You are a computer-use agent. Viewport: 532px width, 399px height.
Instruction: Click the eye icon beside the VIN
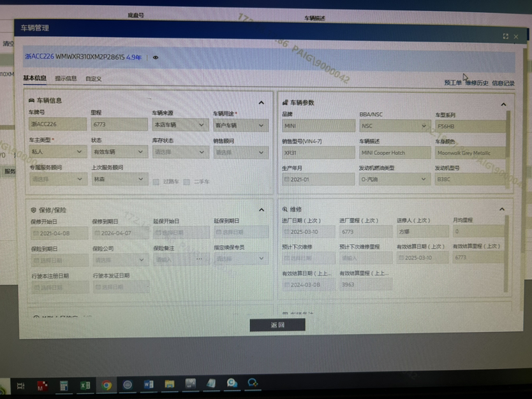click(156, 57)
